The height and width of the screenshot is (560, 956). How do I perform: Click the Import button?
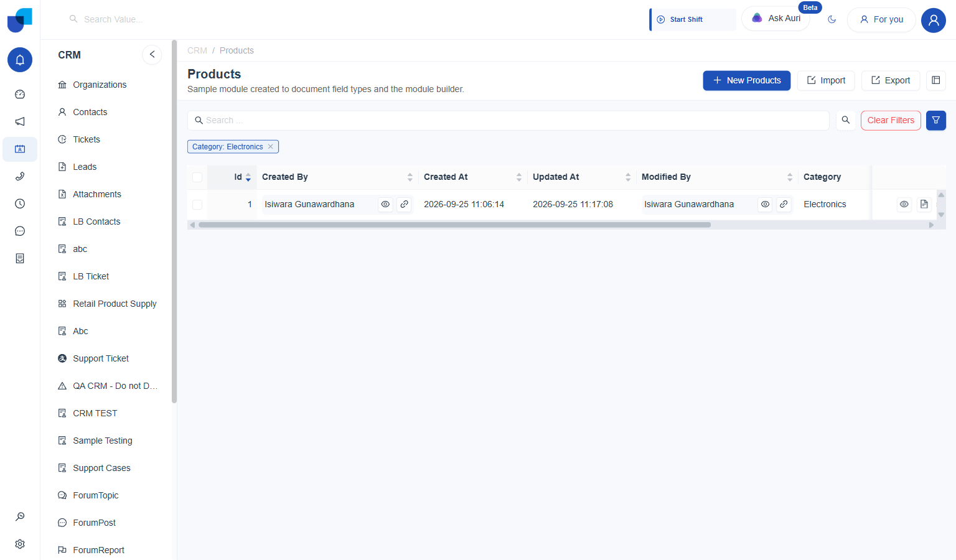click(x=826, y=80)
